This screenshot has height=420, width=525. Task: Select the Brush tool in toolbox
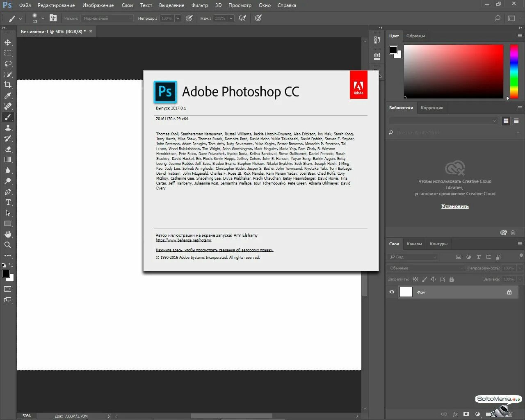[8, 117]
